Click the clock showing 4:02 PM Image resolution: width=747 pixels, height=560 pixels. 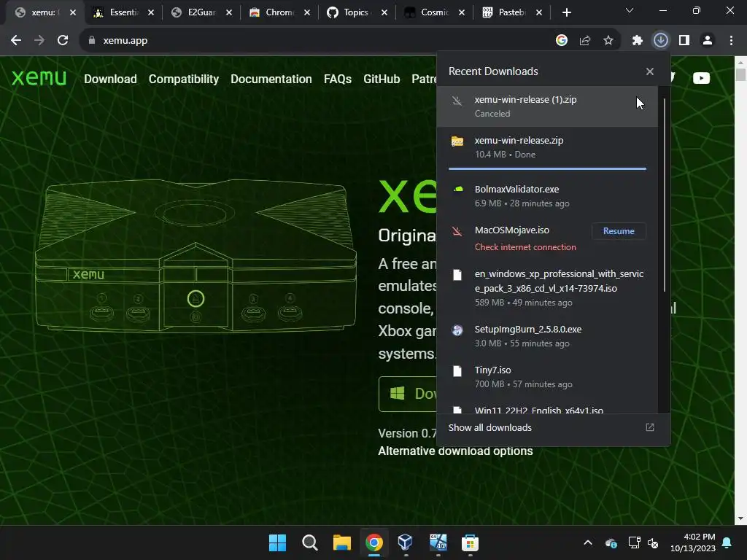pyautogui.click(x=699, y=537)
